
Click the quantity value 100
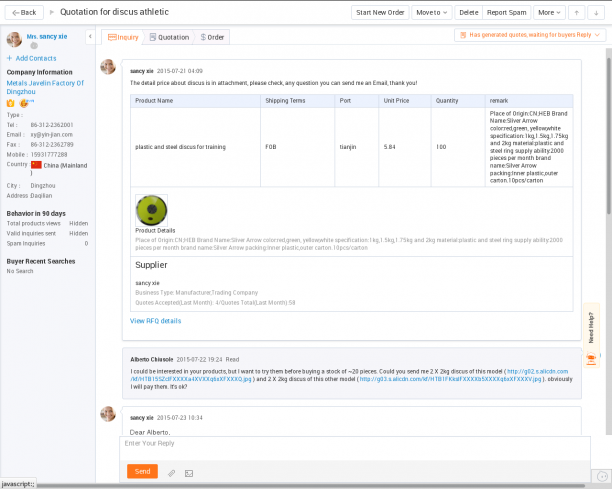441,147
